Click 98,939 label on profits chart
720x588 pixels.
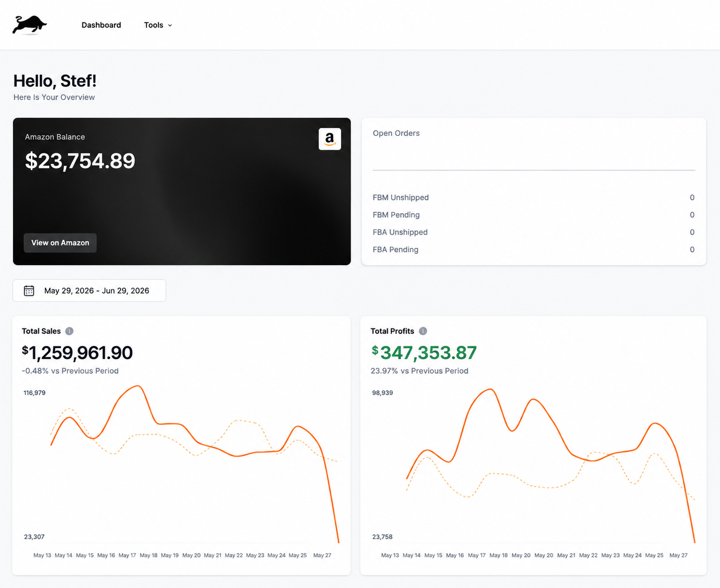tap(382, 393)
